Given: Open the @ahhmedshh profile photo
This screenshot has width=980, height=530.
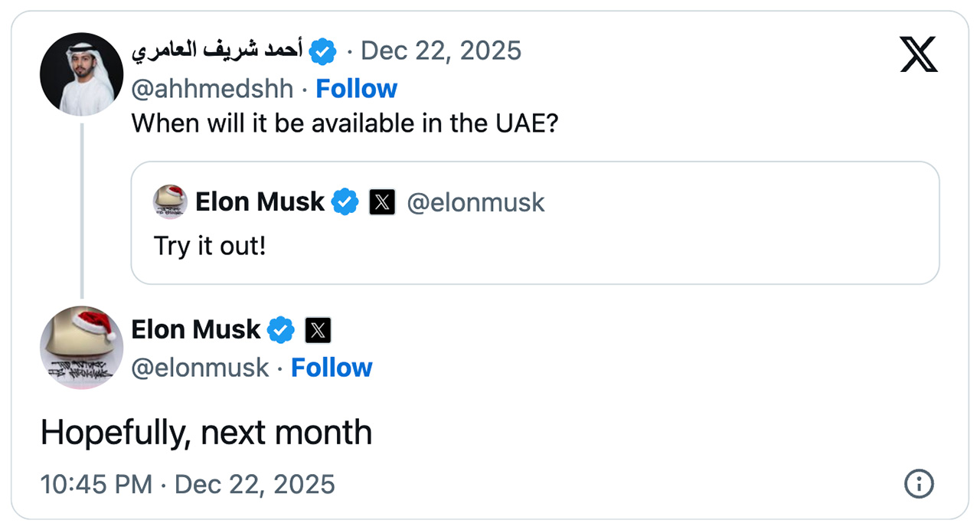Looking at the screenshot, I should coord(81,74).
